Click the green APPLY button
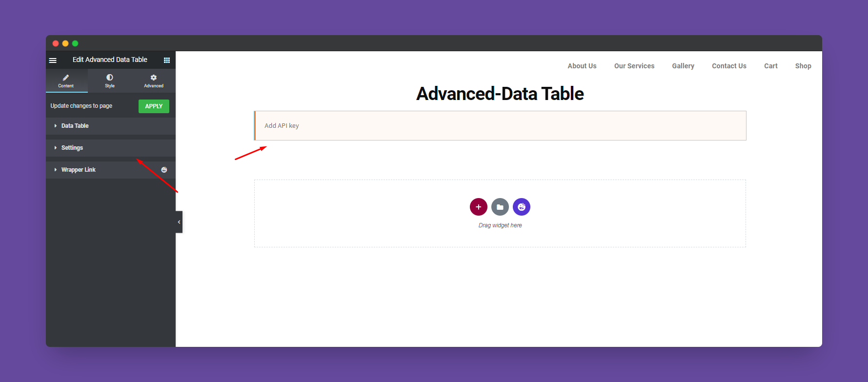 (154, 106)
